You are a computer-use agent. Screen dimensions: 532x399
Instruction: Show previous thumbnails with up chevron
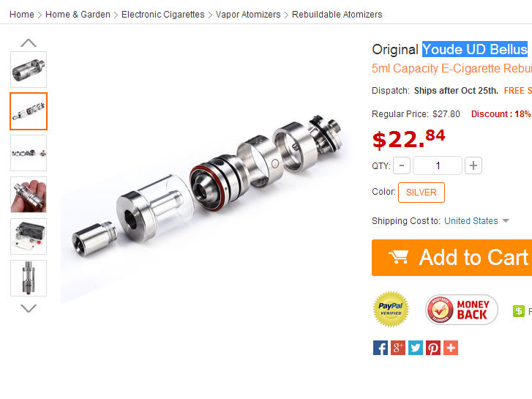click(29, 42)
